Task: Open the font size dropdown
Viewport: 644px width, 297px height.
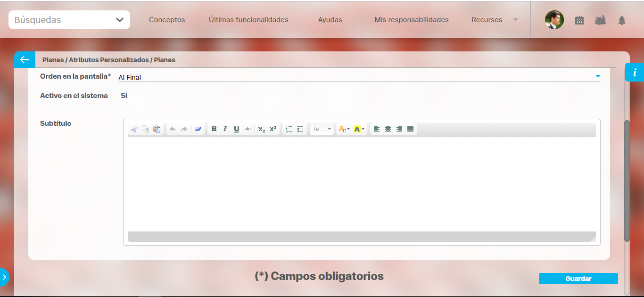Action: point(322,129)
